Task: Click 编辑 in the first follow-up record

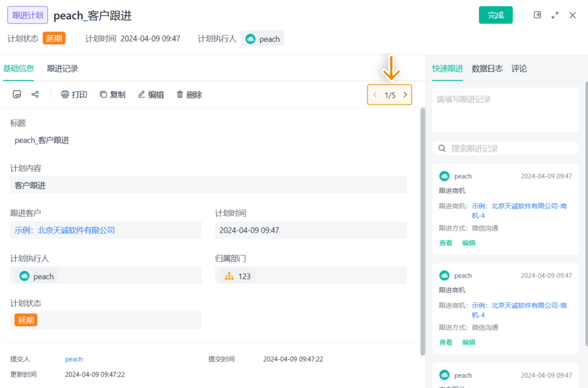Action: pyautogui.click(x=469, y=242)
